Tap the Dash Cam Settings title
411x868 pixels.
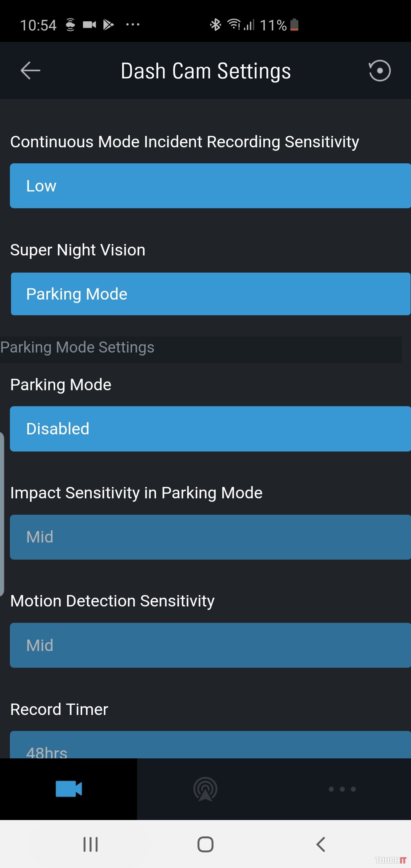(205, 71)
